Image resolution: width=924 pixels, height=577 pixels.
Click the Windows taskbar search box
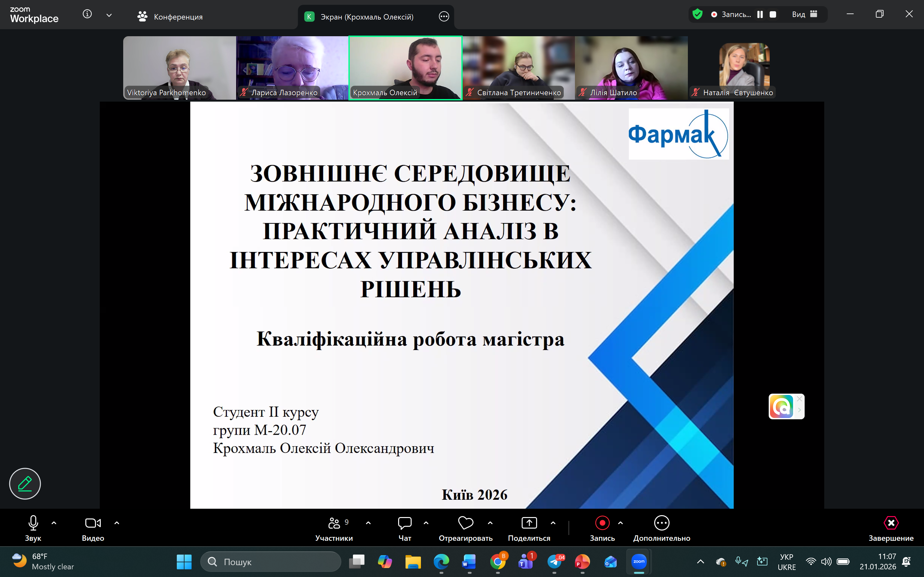click(x=270, y=562)
